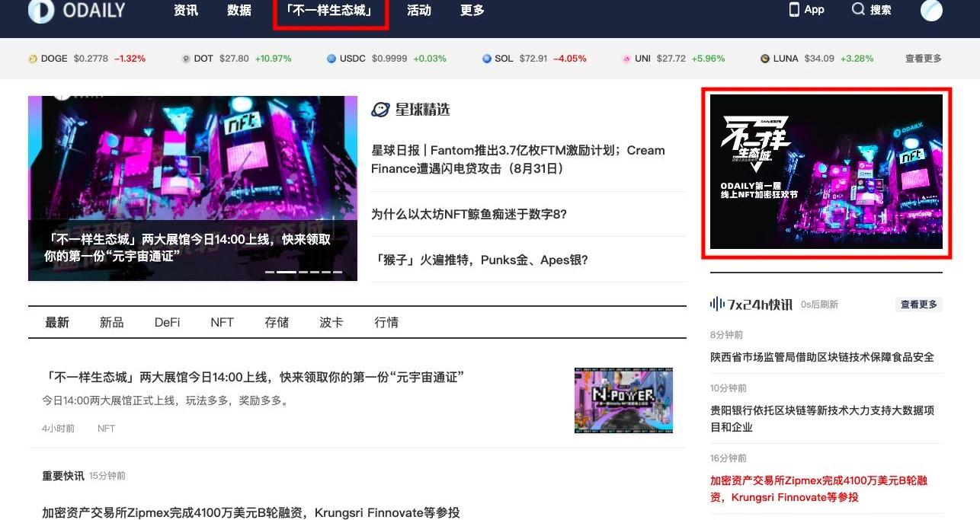Click the search magnifier icon

point(858,9)
